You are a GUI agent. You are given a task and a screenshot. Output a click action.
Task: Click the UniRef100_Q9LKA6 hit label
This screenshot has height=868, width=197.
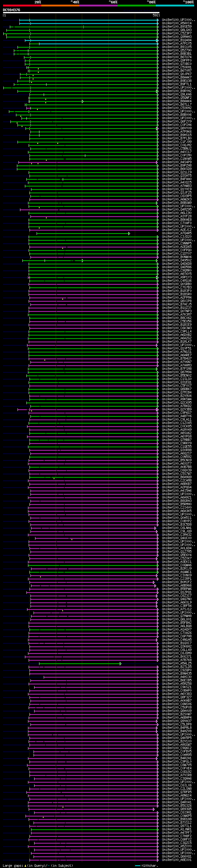click(177, 94)
